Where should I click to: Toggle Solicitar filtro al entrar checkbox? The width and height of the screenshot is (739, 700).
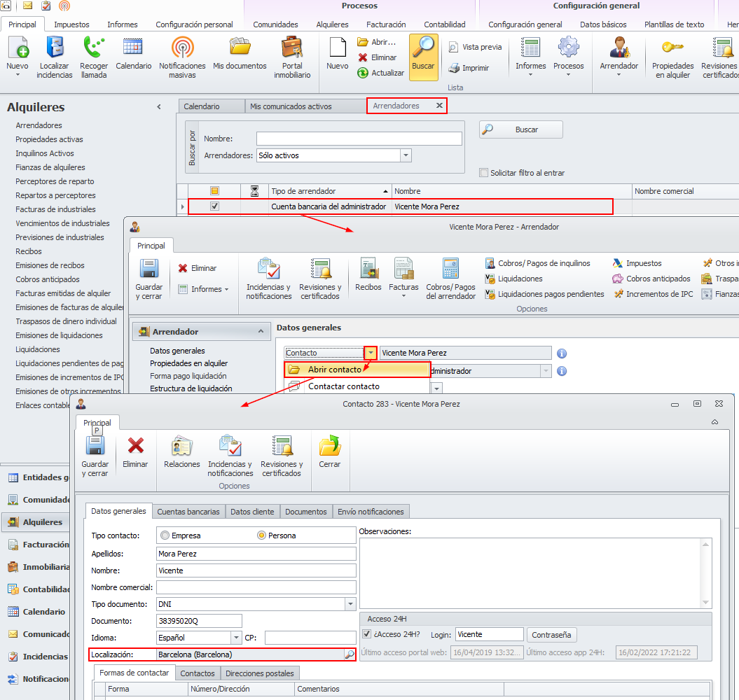click(483, 172)
